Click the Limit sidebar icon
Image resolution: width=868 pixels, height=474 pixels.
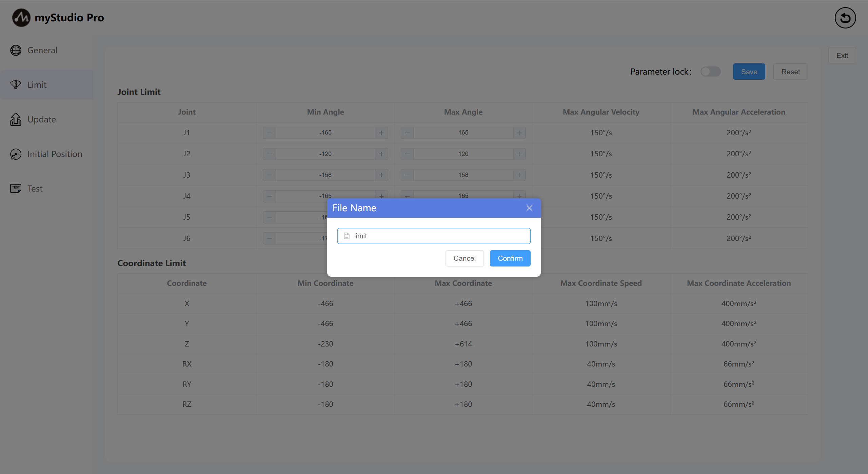point(16,85)
